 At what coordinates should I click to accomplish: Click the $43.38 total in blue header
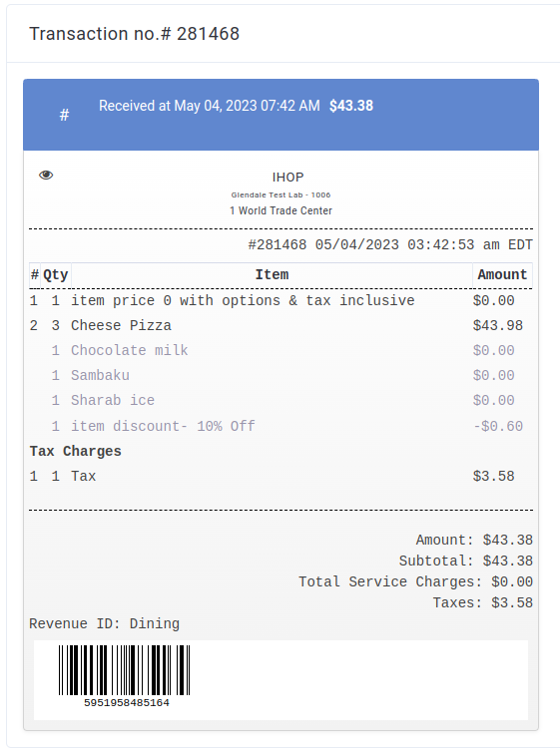coord(351,106)
